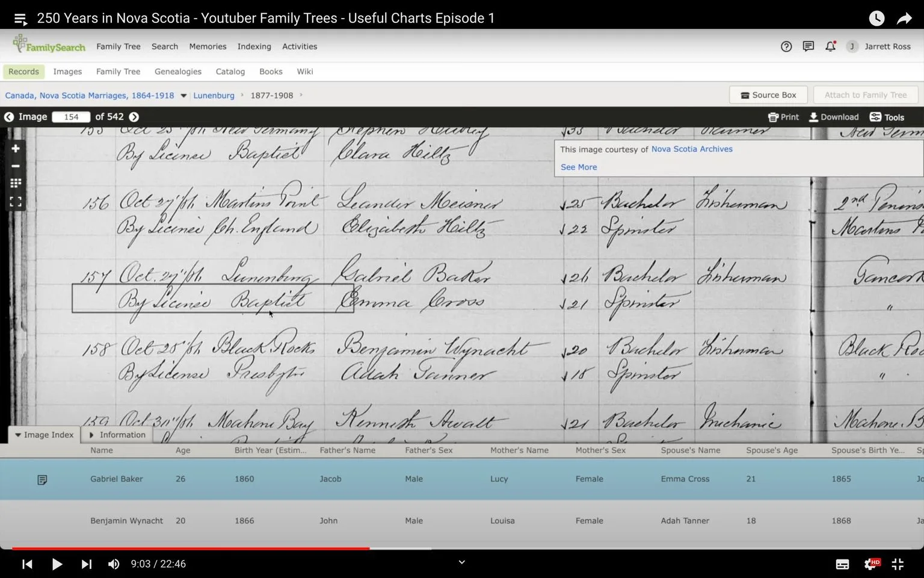Open the thumbnail grid view
This screenshot has height=578, width=924.
[x=16, y=183]
